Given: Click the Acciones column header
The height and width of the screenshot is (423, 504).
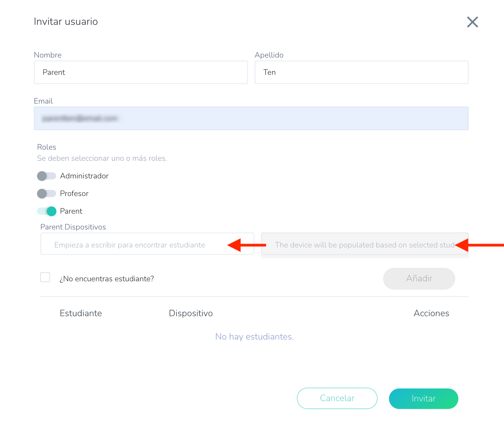Looking at the screenshot, I should point(431,313).
